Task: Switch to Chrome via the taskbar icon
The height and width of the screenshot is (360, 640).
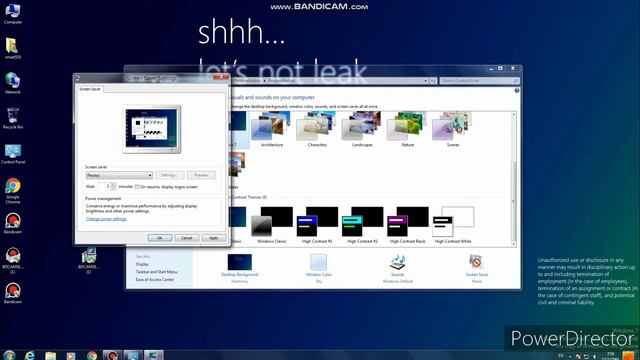Action: pos(92,355)
